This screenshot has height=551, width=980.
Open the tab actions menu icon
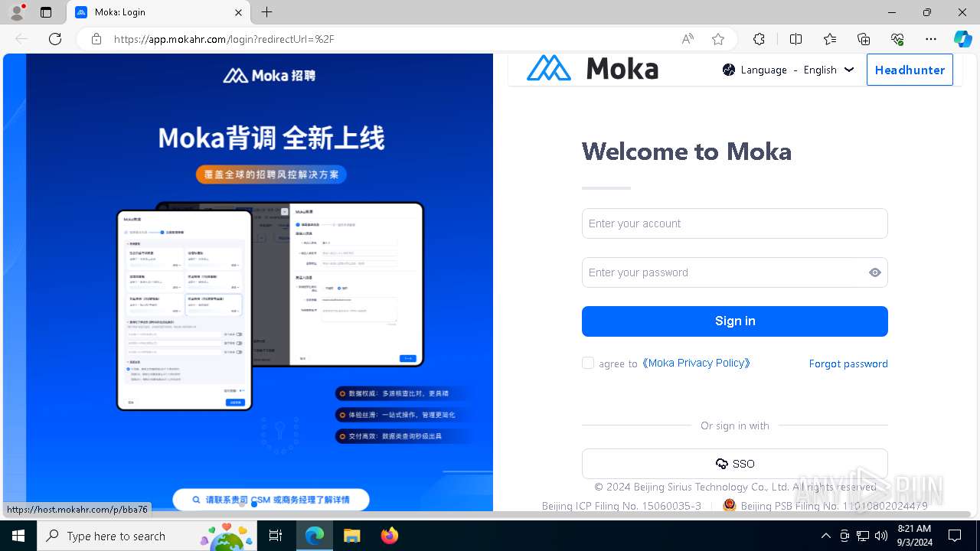pyautogui.click(x=46, y=12)
